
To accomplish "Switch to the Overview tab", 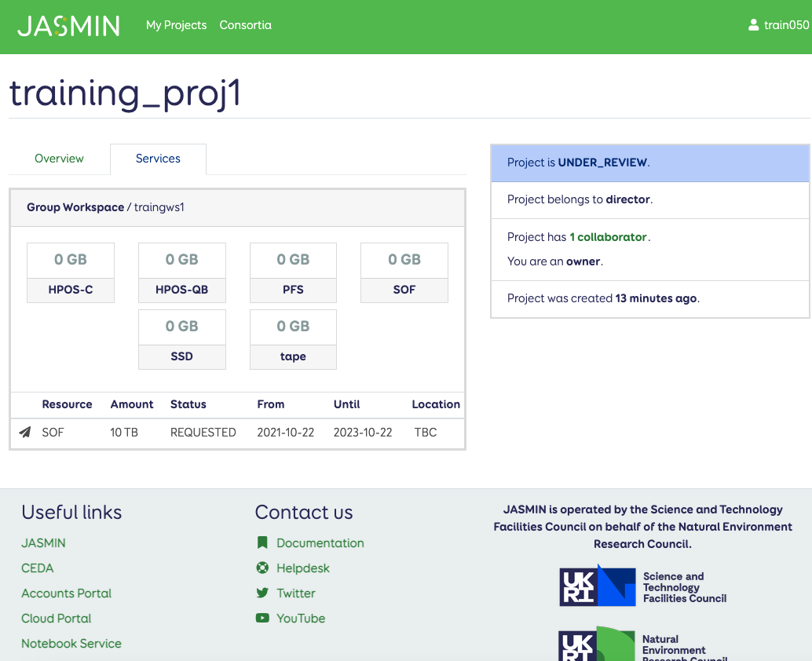I will [x=59, y=159].
